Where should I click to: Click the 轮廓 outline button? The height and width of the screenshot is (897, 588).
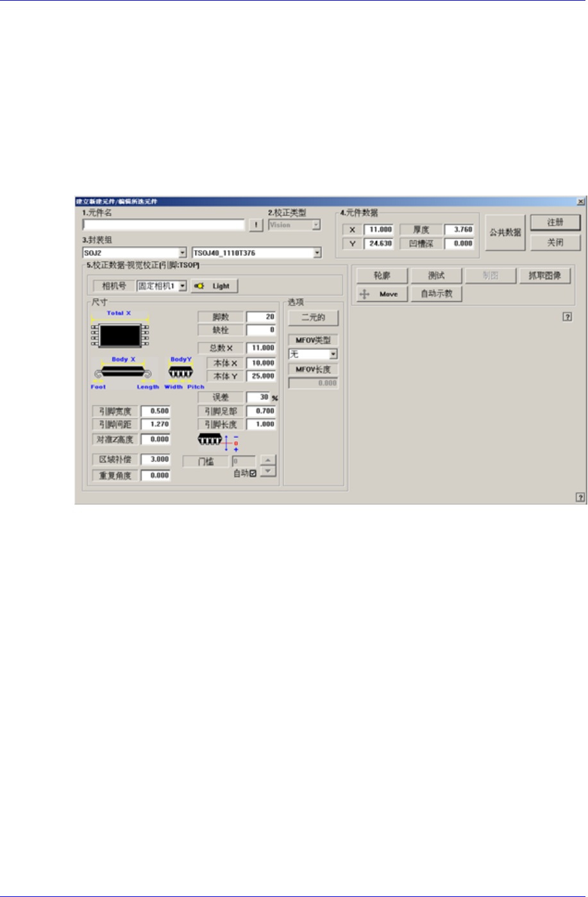click(382, 276)
